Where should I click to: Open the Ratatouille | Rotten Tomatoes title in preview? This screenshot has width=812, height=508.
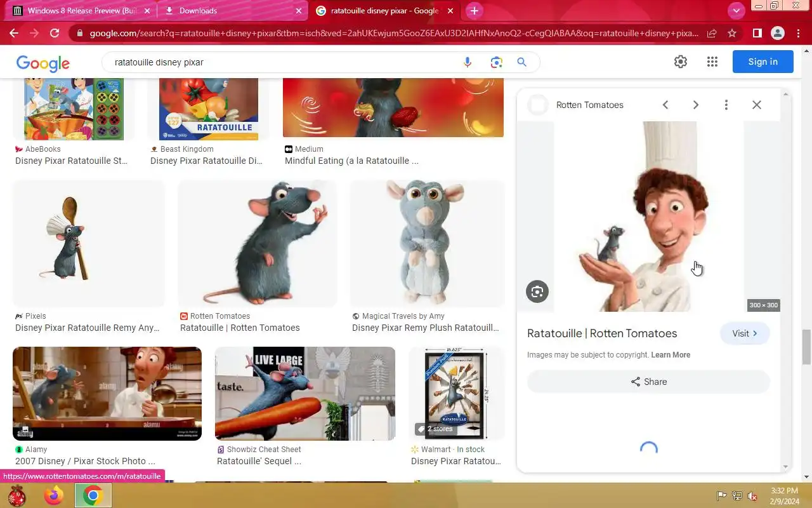point(602,333)
